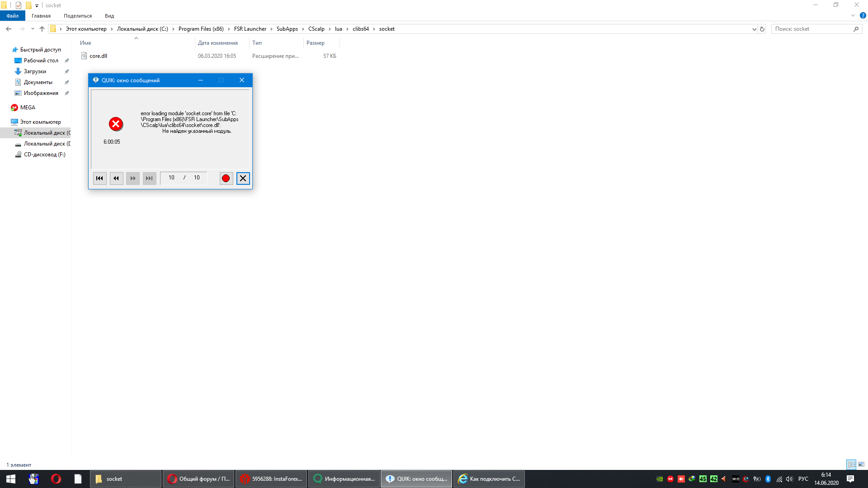Go up one folder level
The height and width of the screenshot is (488, 868).
[x=42, y=29]
